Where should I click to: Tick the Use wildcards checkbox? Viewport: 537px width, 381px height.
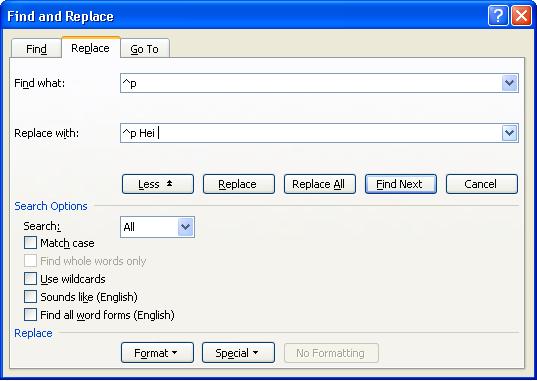(x=30, y=279)
